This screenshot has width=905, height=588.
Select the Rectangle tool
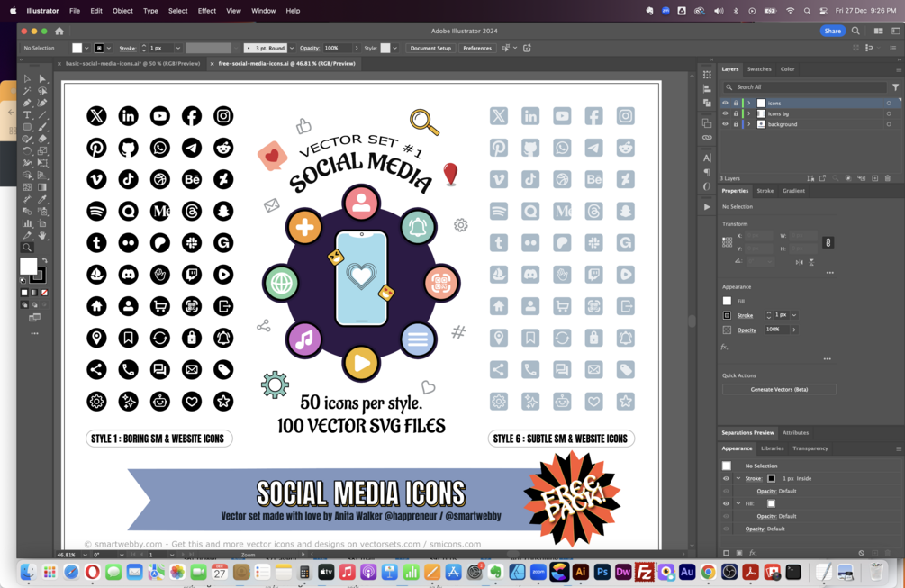click(x=27, y=127)
